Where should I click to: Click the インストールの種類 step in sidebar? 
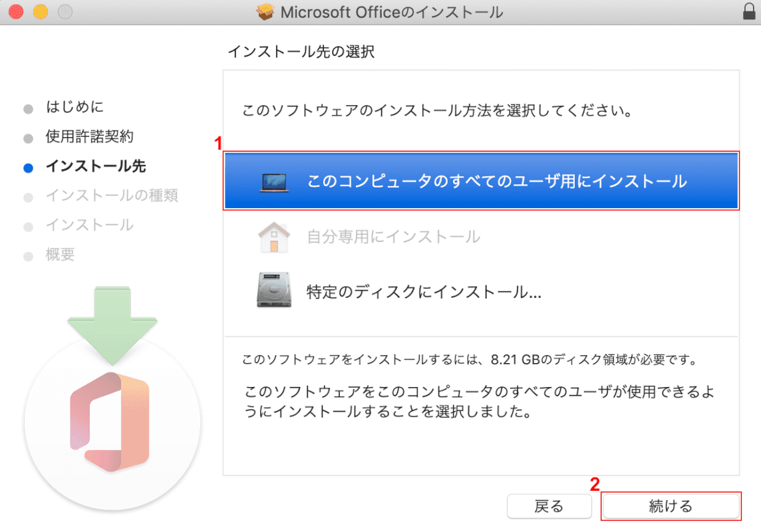[112, 196]
